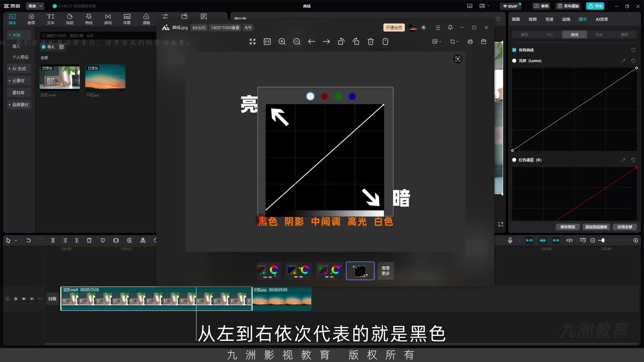Open the image viewer hamburger menu

pos(438,27)
